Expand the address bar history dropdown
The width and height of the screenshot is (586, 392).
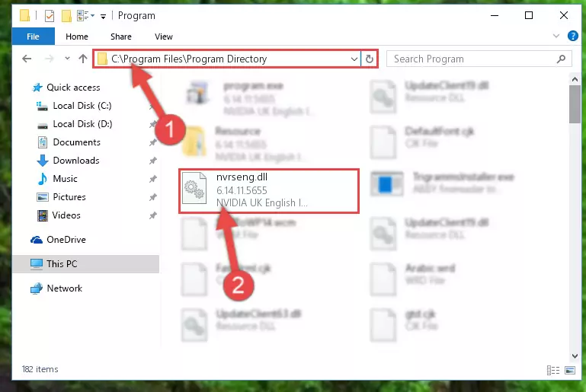[x=354, y=59]
